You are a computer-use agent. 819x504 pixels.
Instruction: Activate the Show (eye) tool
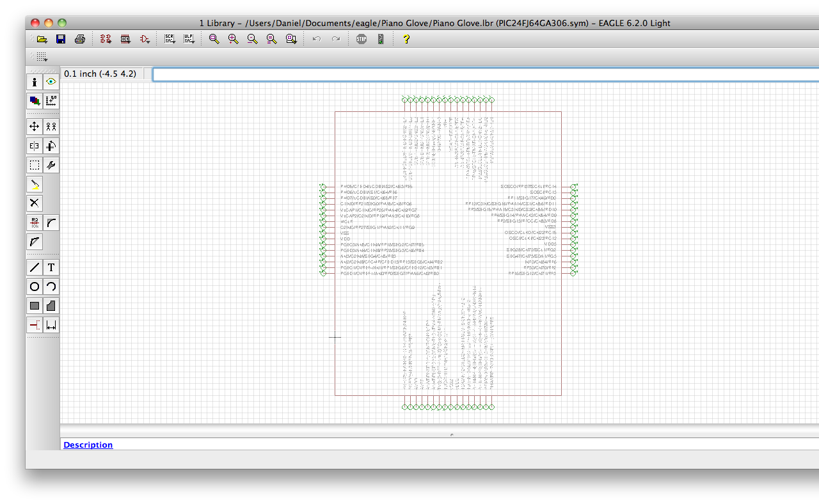51,82
